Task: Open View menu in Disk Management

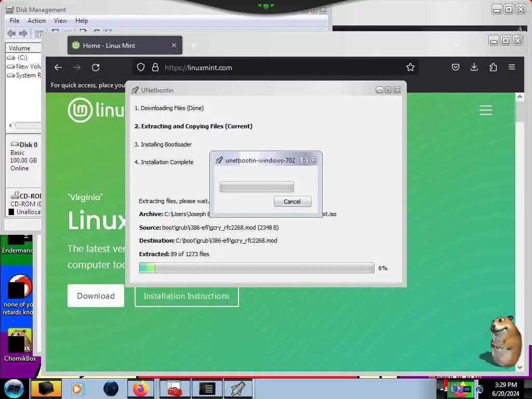Action: pyautogui.click(x=60, y=21)
